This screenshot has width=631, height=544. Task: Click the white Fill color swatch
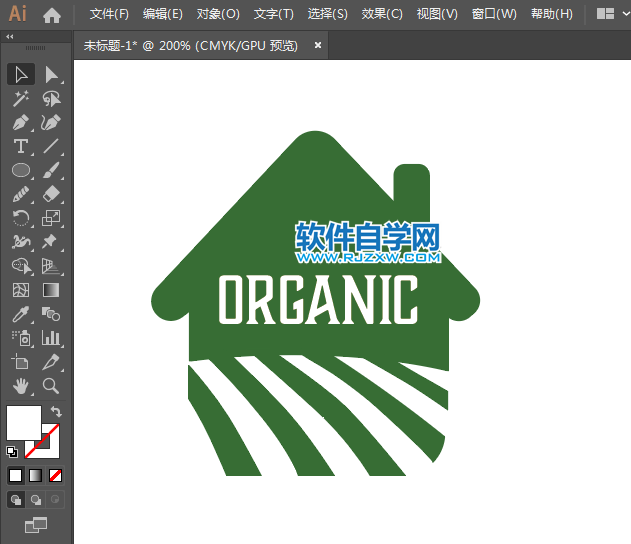23,422
